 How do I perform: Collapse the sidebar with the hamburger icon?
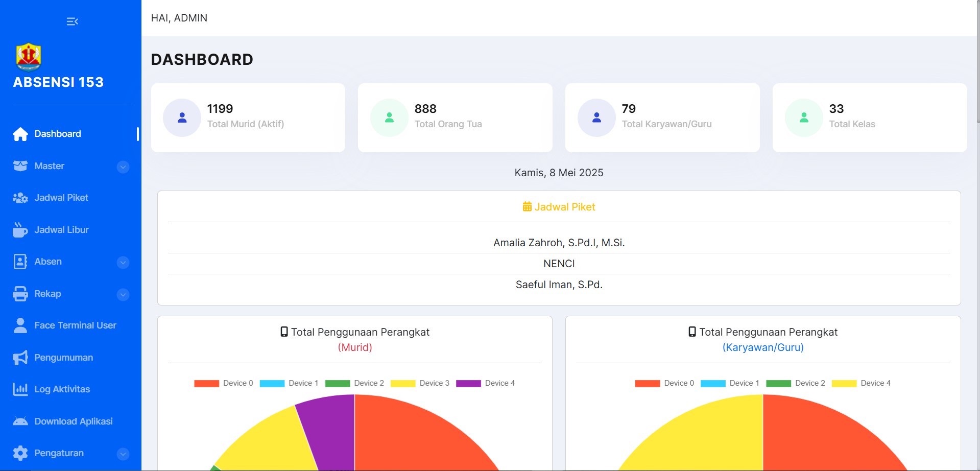point(72,21)
